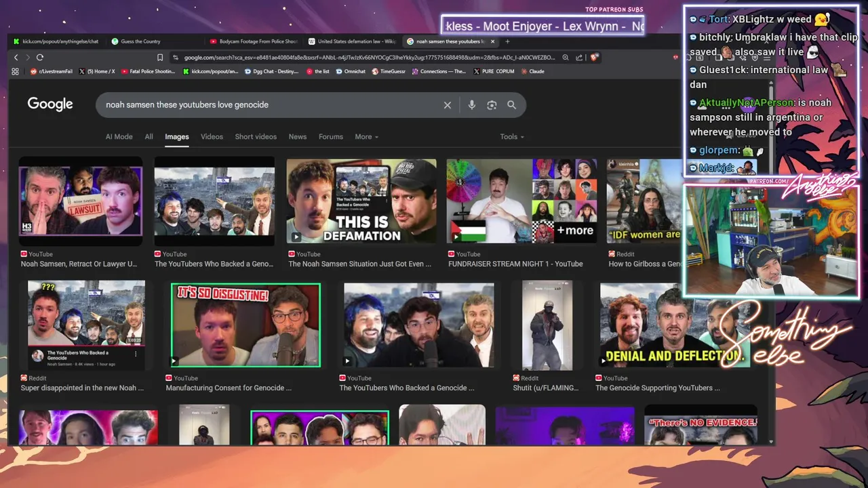Clear the Google search box text

tap(448, 105)
